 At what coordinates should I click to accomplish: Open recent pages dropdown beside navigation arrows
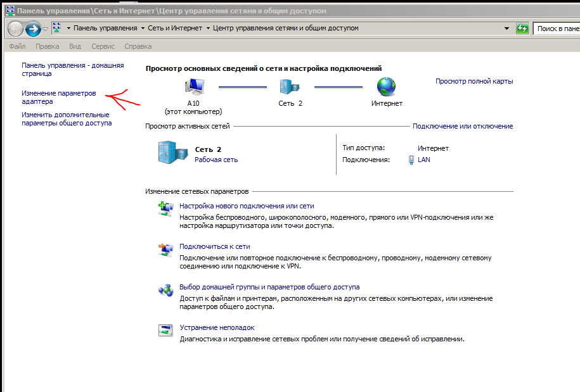tap(45, 29)
